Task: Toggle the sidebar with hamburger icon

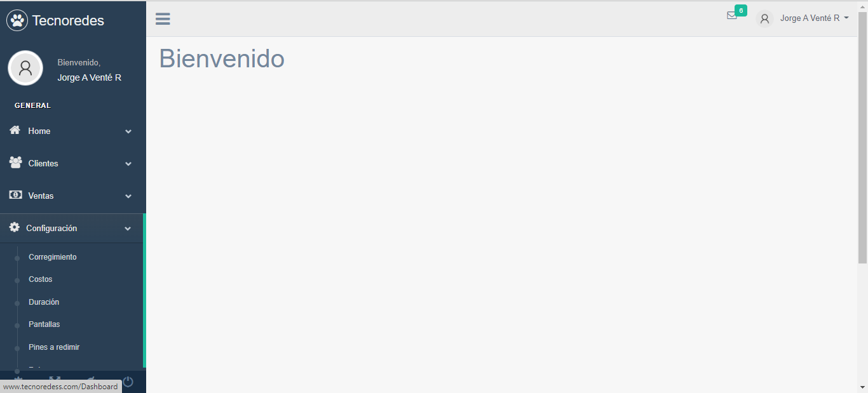Action: click(x=163, y=19)
